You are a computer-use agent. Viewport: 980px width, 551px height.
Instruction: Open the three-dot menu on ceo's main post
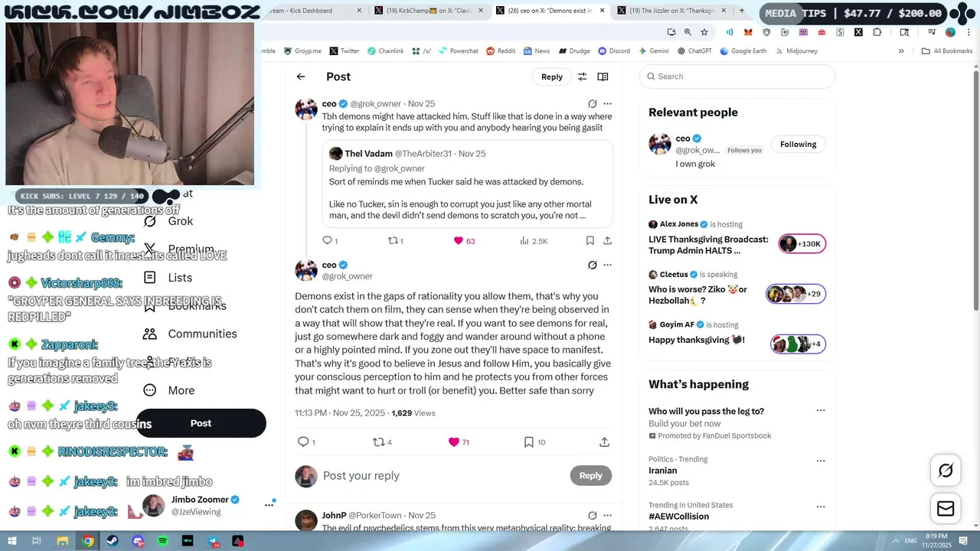tap(607, 265)
